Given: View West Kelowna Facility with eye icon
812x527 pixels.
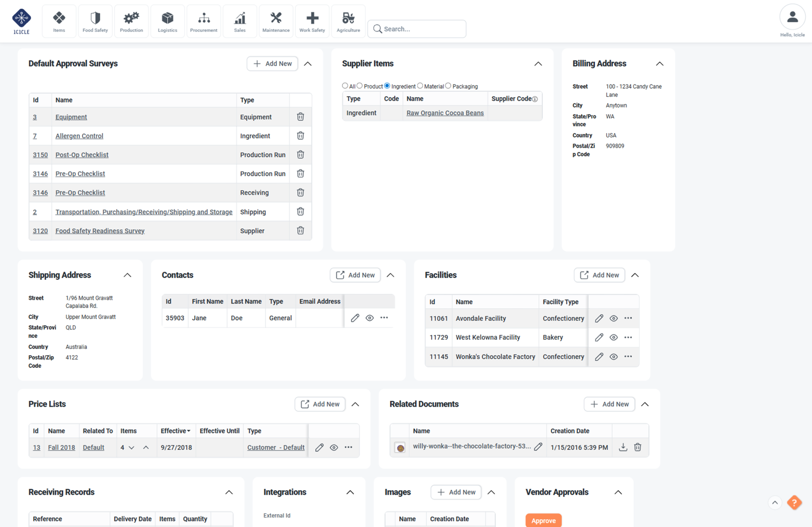Looking at the screenshot, I should click(x=613, y=337).
